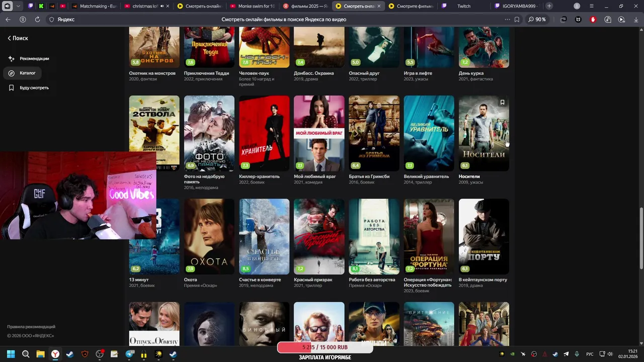This screenshot has height=362, width=644.
Task: Click Приключения Тедди title
Action: pos(207,73)
